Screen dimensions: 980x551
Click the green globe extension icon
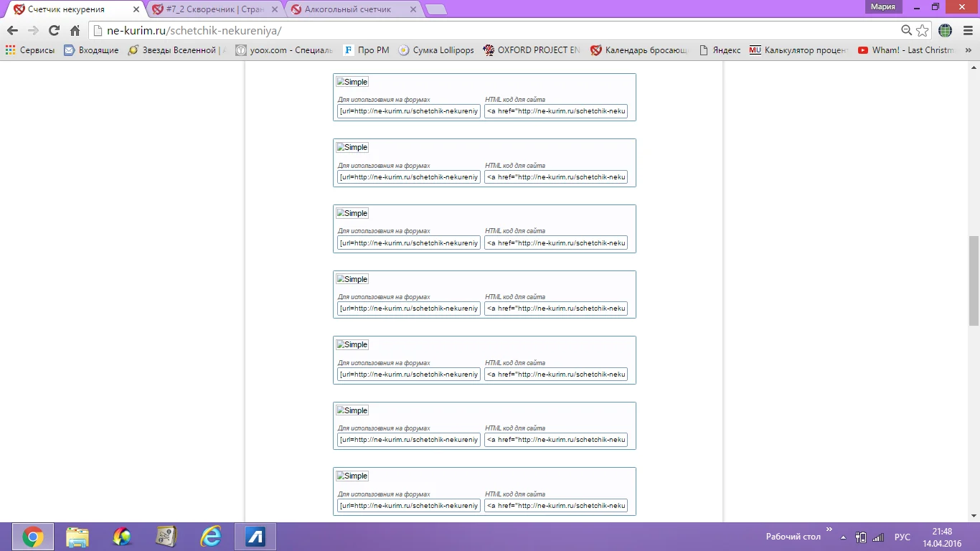[945, 31]
